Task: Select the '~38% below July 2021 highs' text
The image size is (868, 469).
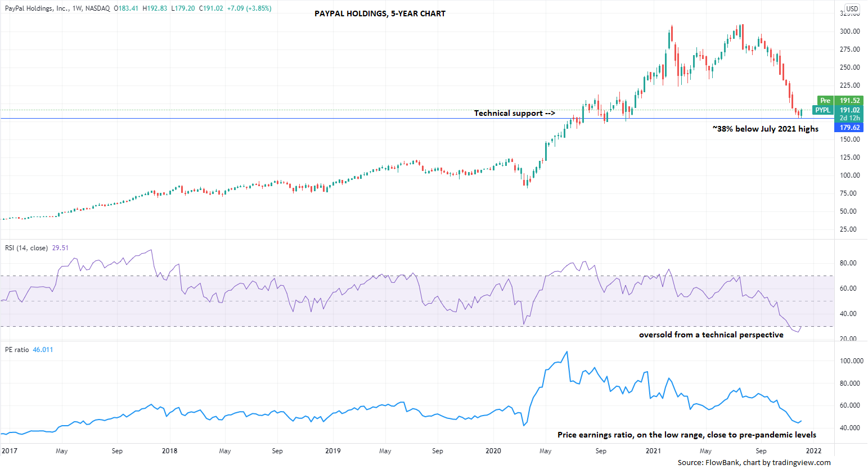Action: tap(765, 129)
